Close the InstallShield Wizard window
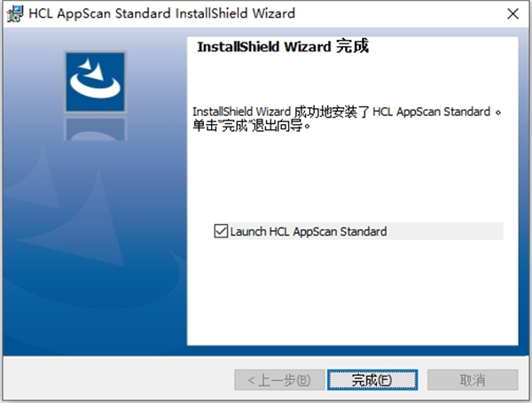532x403 pixels. [512, 14]
